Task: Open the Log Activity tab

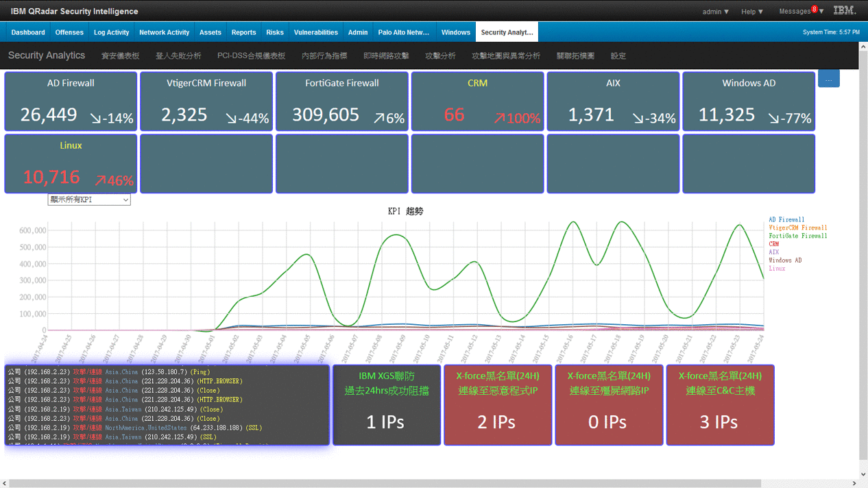Action: coord(112,32)
